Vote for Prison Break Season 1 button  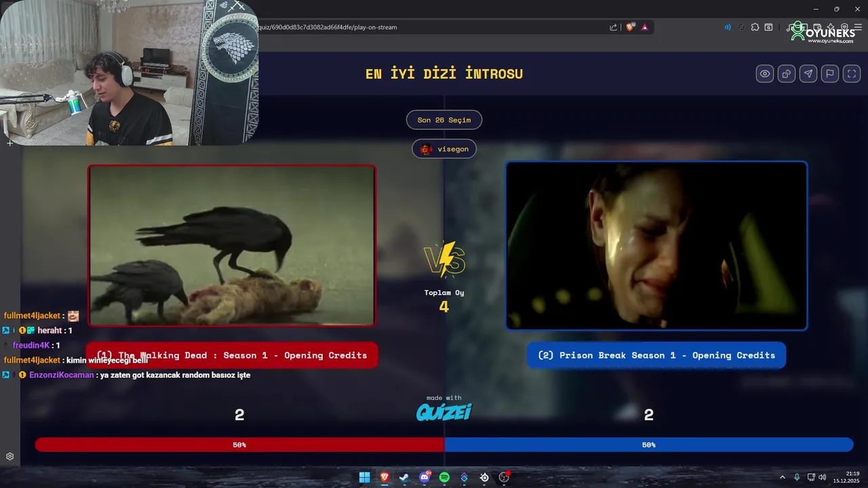(x=656, y=355)
